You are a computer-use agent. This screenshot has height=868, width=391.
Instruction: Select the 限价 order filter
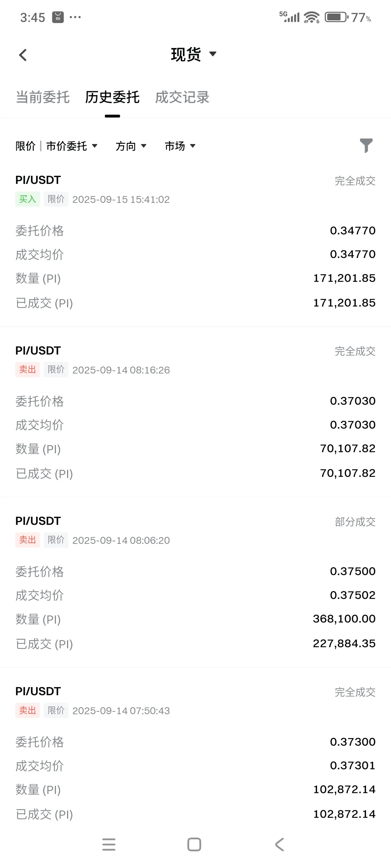tap(26, 146)
